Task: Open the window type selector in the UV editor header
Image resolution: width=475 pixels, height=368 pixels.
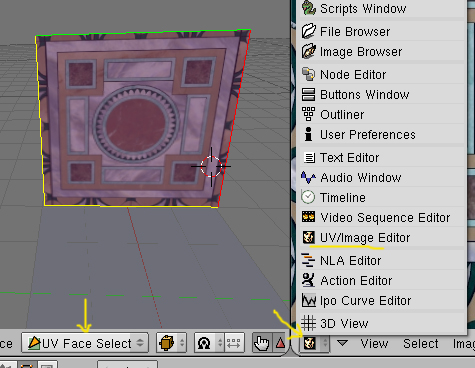Action: (x=315, y=343)
